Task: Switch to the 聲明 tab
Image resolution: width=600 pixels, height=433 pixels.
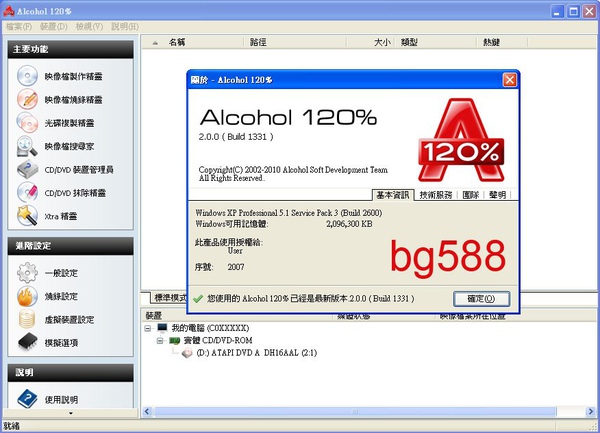Action: (x=497, y=195)
